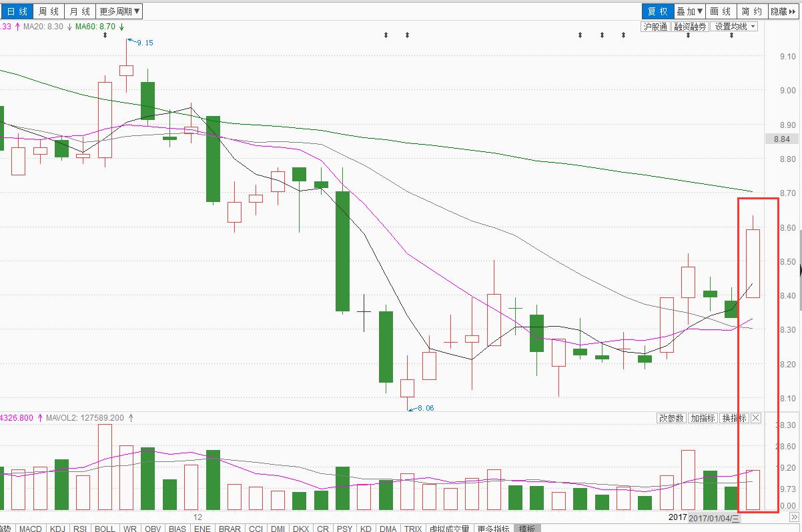Click 加指标 to add an indicator

pyautogui.click(x=703, y=418)
